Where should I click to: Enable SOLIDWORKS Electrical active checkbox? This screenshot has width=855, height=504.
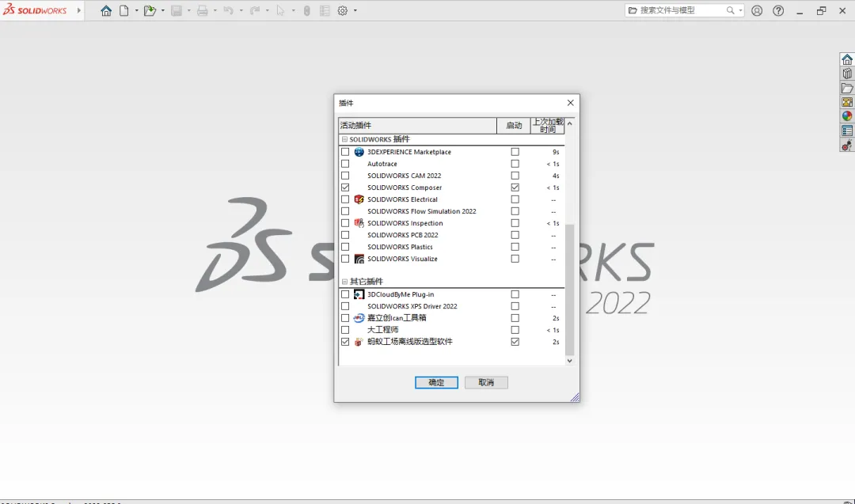coord(345,199)
